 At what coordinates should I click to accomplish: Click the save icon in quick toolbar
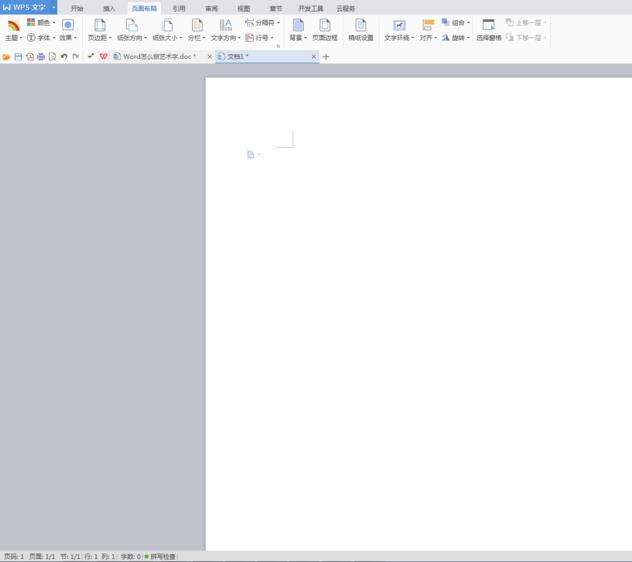(x=18, y=57)
